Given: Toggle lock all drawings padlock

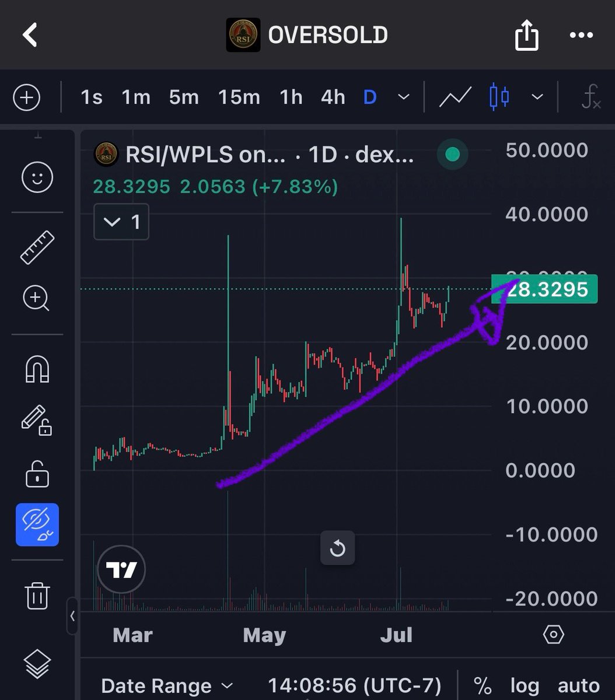Looking at the screenshot, I should coord(37,474).
